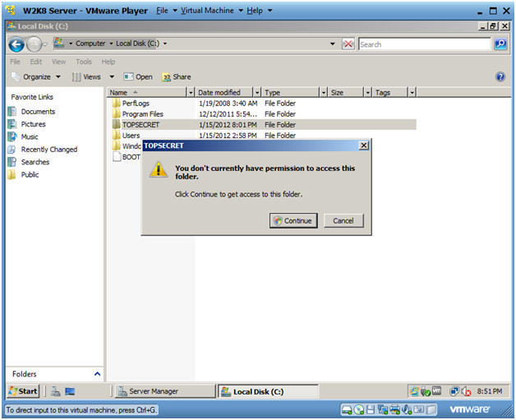
Task: Open the Explorer Tools menu
Action: [x=84, y=62]
